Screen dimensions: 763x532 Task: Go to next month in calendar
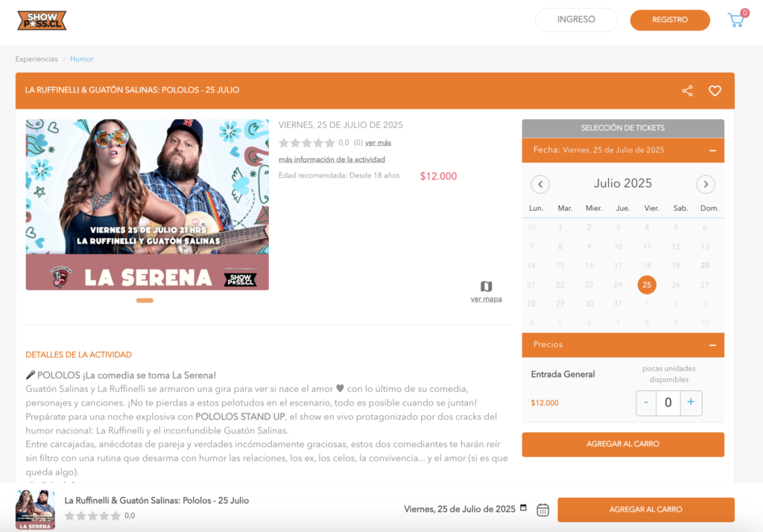[x=706, y=185]
